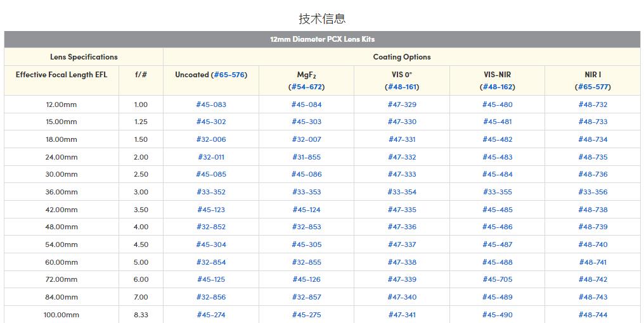Open uncoated lens #45-304
Screen dimensions: 644x323
click(211, 244)
